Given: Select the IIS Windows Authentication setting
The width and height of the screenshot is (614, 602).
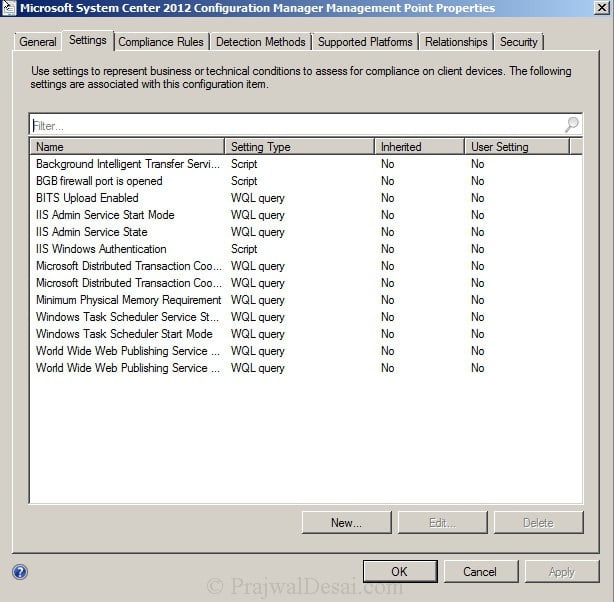Looking at the screenshot, I should tap(305, 249).
